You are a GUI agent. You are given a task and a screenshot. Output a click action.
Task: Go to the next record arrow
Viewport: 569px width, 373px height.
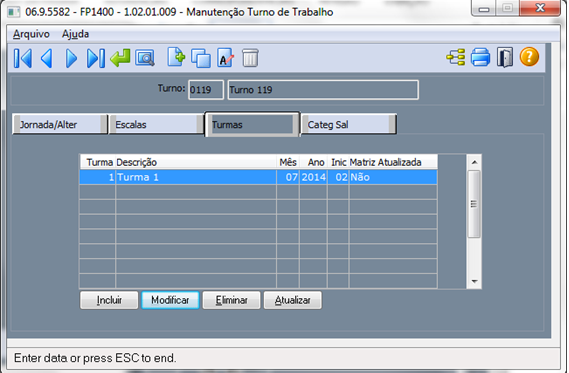71,58
